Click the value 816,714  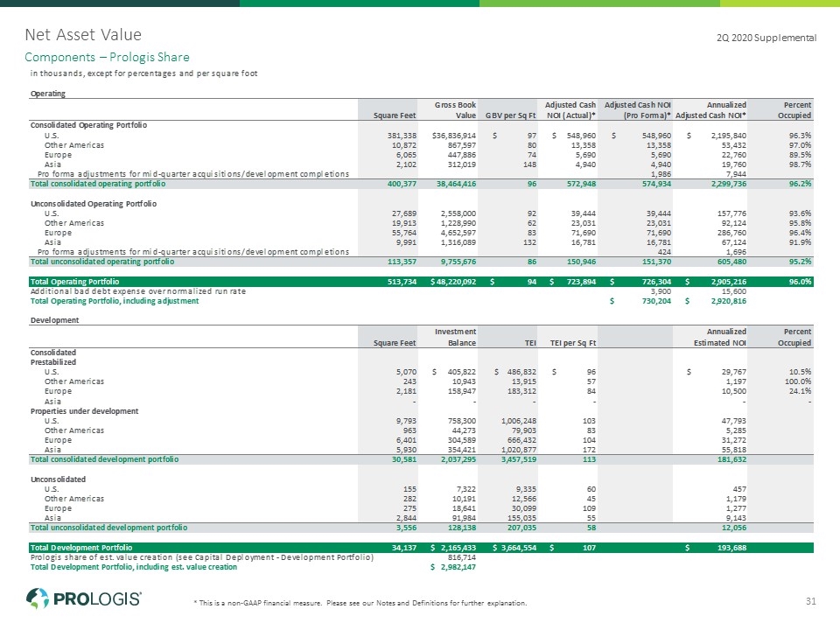coord(462,557)
